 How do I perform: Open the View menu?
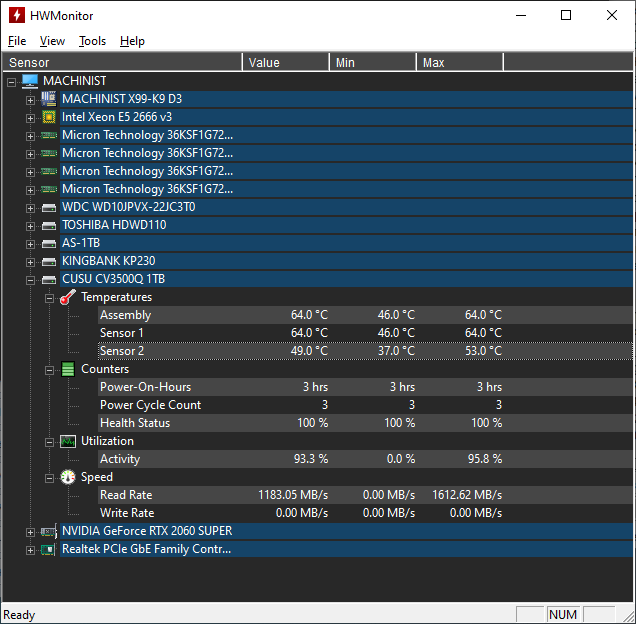(52, 41)
